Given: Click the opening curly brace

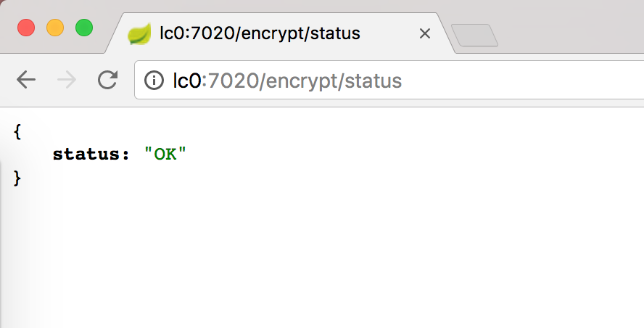Looking at the screenshot, I should [x=17, y=131].
